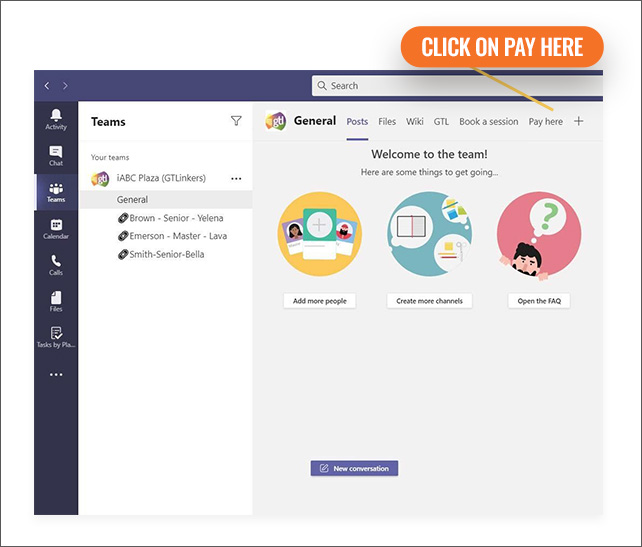This screenshot has width=642, height=547.
Task: Open the Calls icon in sidebar
Action: click(x=56, y=264)
